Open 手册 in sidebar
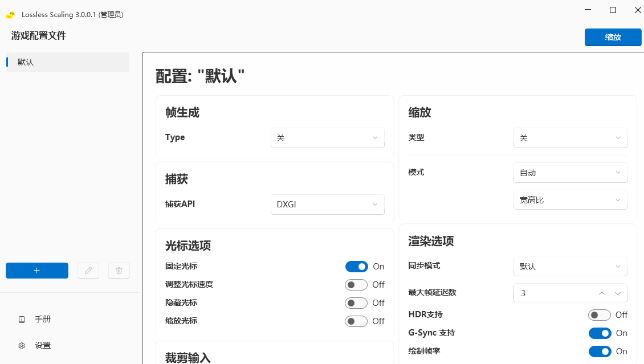This screenshot has height=364, width=644. 42,319
